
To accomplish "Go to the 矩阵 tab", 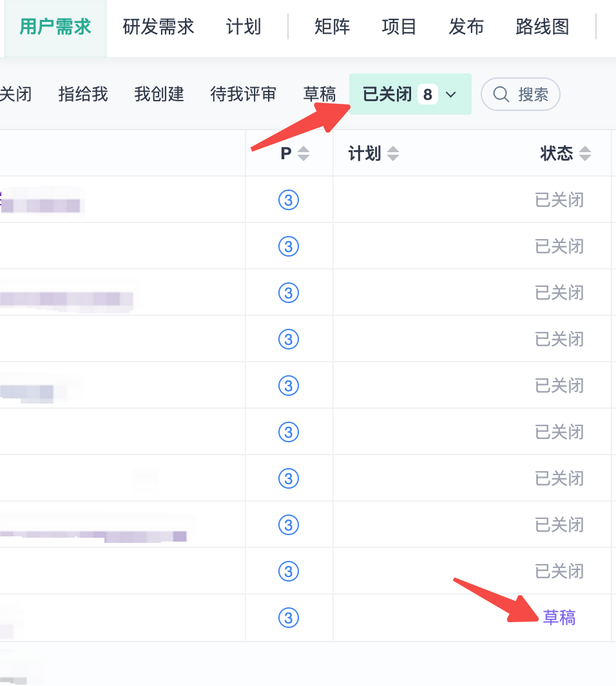I will tap(332, 27).
